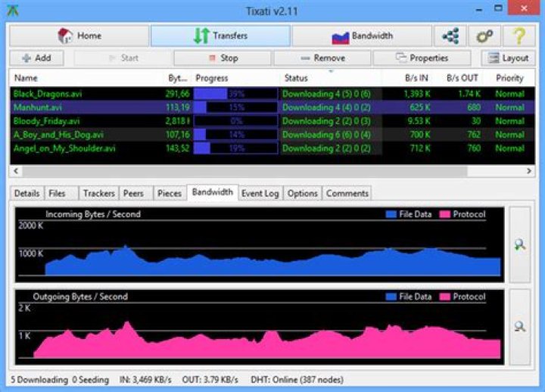Open the Trackers tab
545x392 pixels.
[99, 194]
